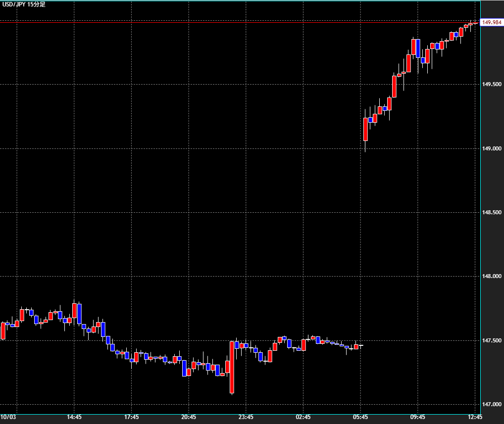Click the tall red gap-up candle near 05:45
The image size is (504, 424).
[365, 129]
